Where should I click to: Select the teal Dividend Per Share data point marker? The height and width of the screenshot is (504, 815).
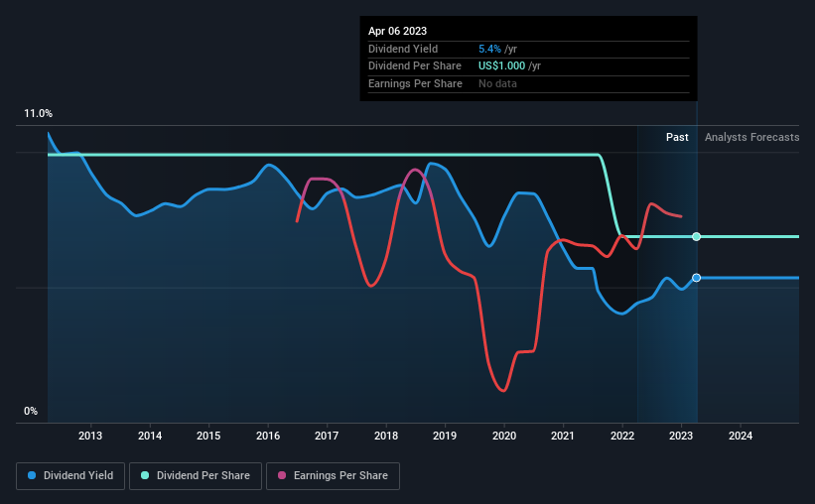tap(697, 237)
